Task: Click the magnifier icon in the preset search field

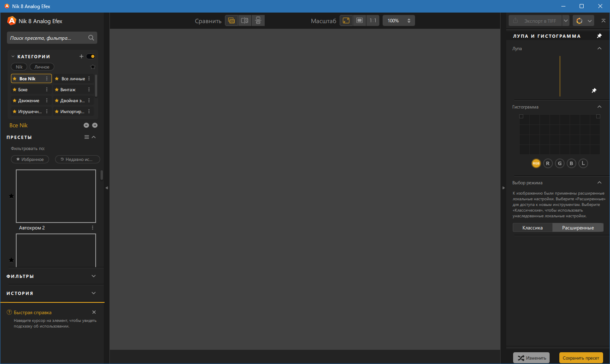Action: click(91, 38)
